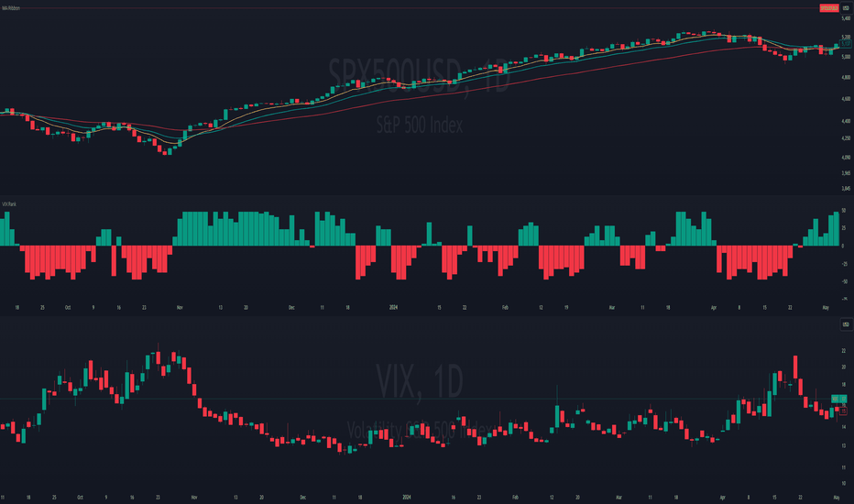Viewport: 854px width, 504px height.
Task: Click Nov on the VIX Rank time axis
Action: (x=180, y=308)
